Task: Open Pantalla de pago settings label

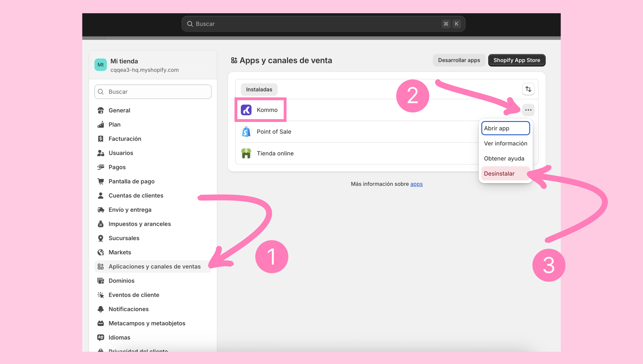Action: pyautogui.click(x=131, y=181)
